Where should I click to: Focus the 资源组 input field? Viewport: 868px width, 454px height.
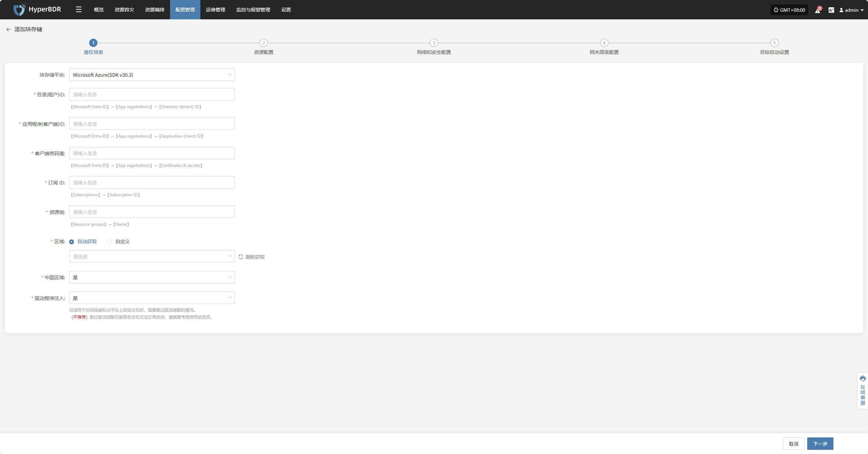pos(152,212)
